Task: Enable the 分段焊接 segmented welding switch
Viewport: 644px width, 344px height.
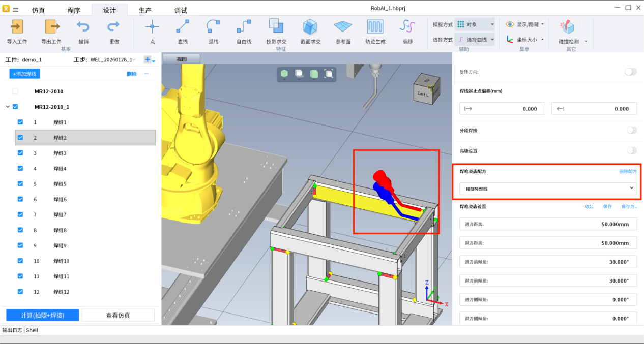Action: pos(631,131)
